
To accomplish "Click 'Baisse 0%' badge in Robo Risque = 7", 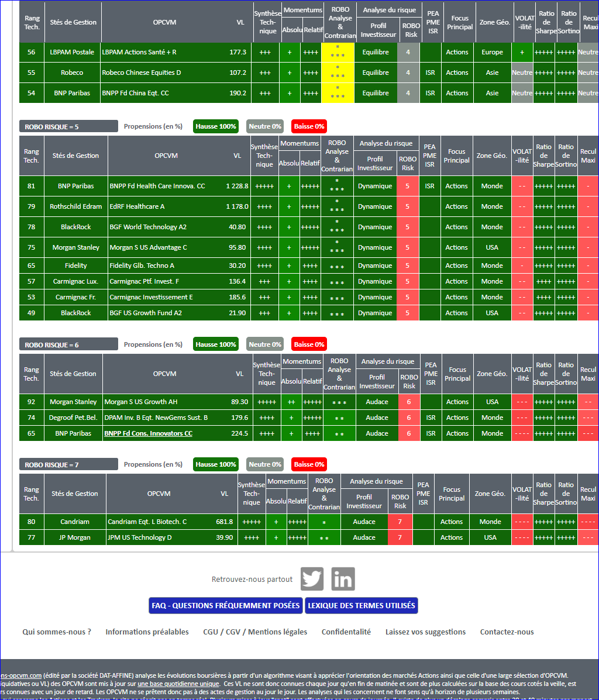I will [309, 464].
